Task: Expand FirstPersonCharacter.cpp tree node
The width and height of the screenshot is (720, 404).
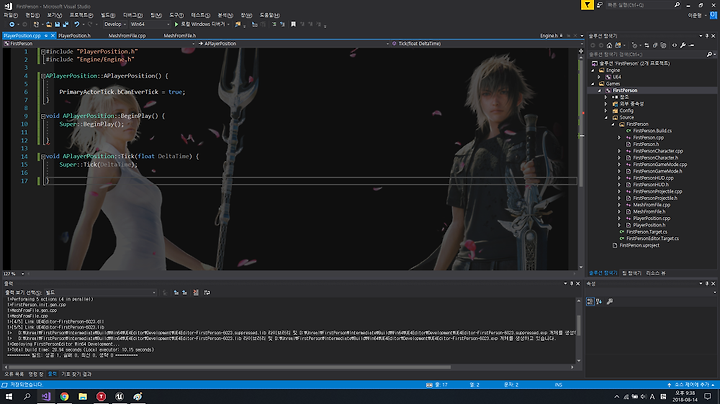Action: pos(619,151)
